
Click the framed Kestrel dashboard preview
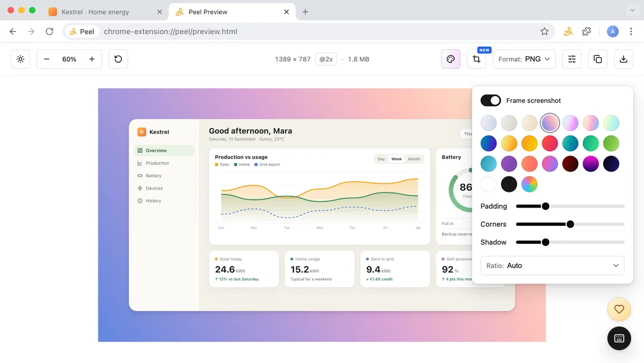tap(321, 215)
